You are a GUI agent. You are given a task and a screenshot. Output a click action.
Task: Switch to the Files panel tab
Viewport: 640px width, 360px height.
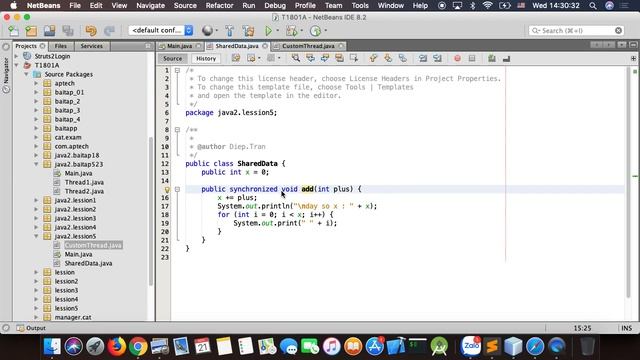60,46
